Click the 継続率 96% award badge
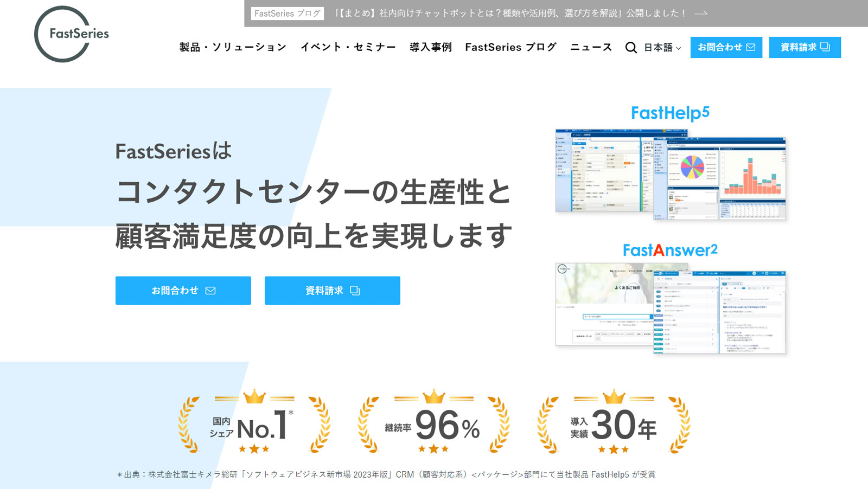 [433, 422]
